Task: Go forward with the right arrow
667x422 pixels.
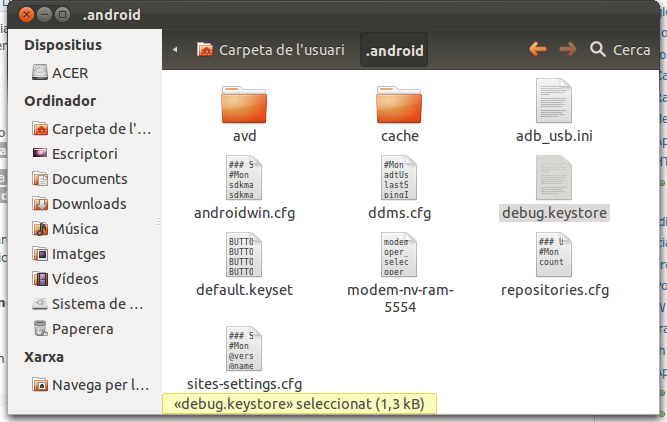Action: [568, 49]
